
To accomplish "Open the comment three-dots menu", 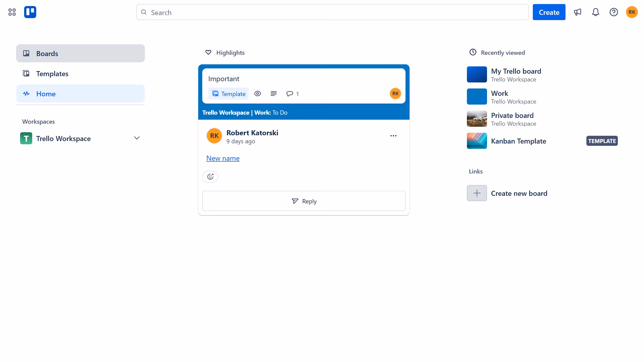I will pyautogui.click(x=393, y=136).
